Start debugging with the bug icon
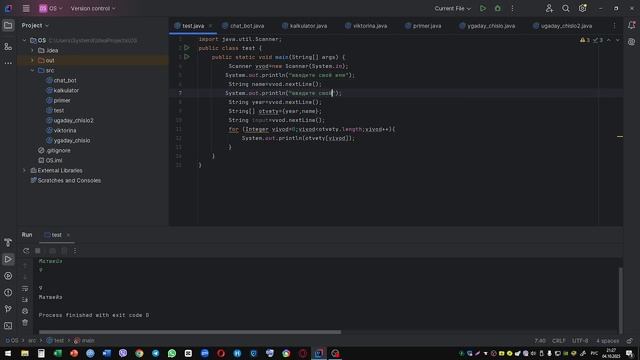The width and height of the screenshot is (640, 360). (x=498, y=9)
